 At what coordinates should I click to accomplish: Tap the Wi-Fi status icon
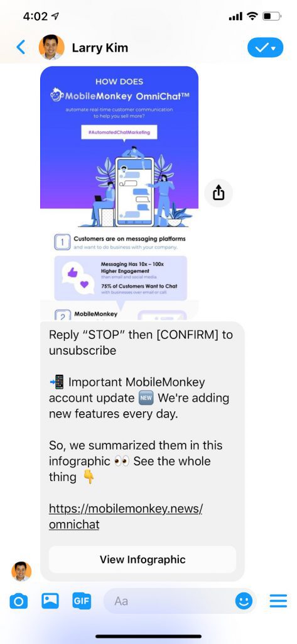(x=252, y=16)
